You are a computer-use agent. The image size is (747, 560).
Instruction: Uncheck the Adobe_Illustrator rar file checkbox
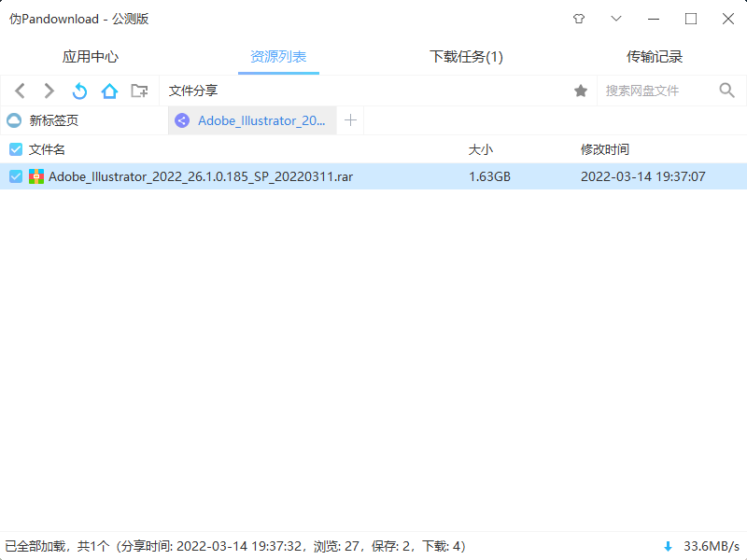pyautogui.click(x=16, y=176)
